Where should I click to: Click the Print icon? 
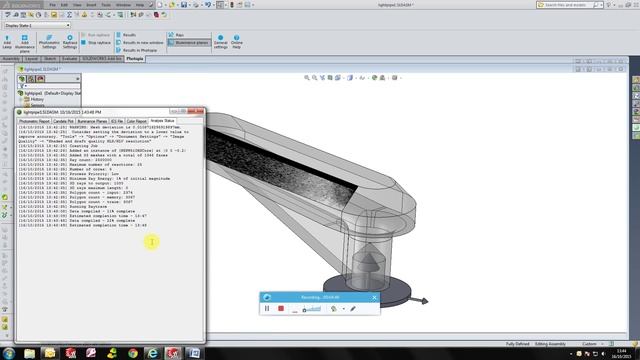pos(196,5)
